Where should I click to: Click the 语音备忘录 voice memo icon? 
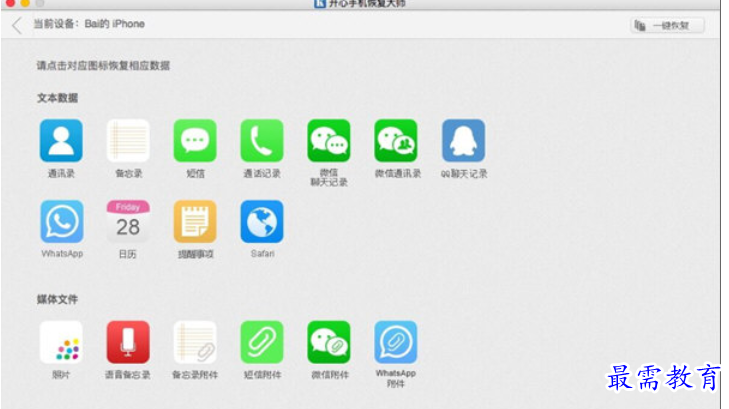[128, 342]
